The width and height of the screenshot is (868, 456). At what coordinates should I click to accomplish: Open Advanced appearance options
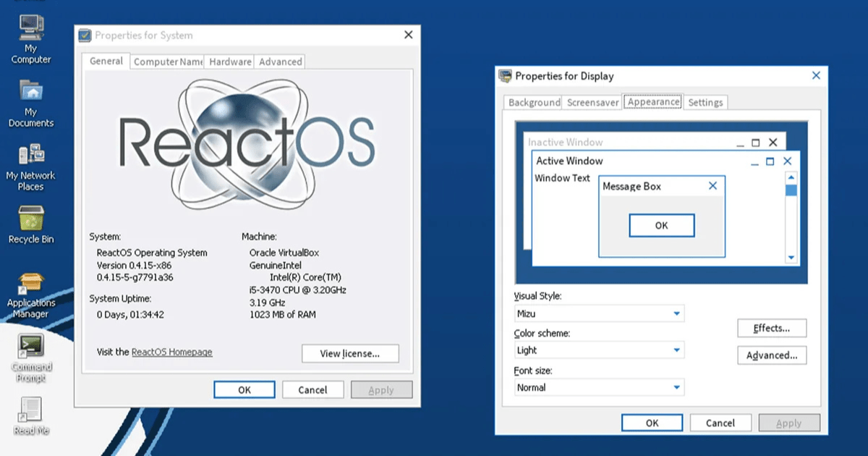click(x=772, y=355)
